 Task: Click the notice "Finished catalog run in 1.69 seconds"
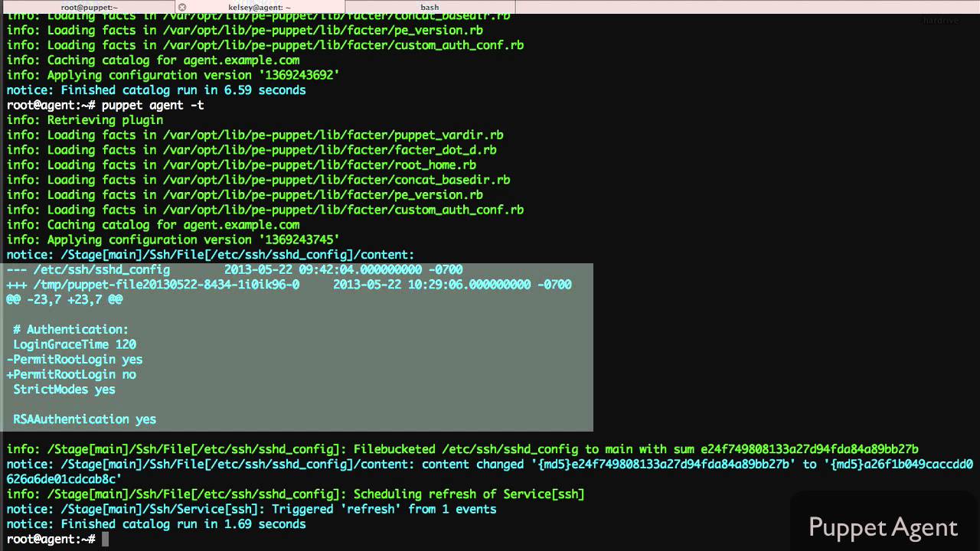tap(156, 524)
